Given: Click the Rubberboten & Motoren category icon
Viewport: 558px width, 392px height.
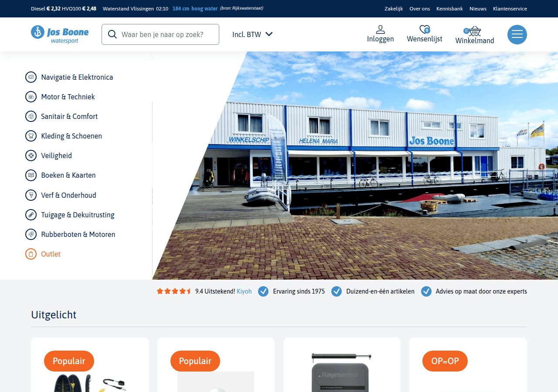Looking at the screenshot, I should [31, 234].
